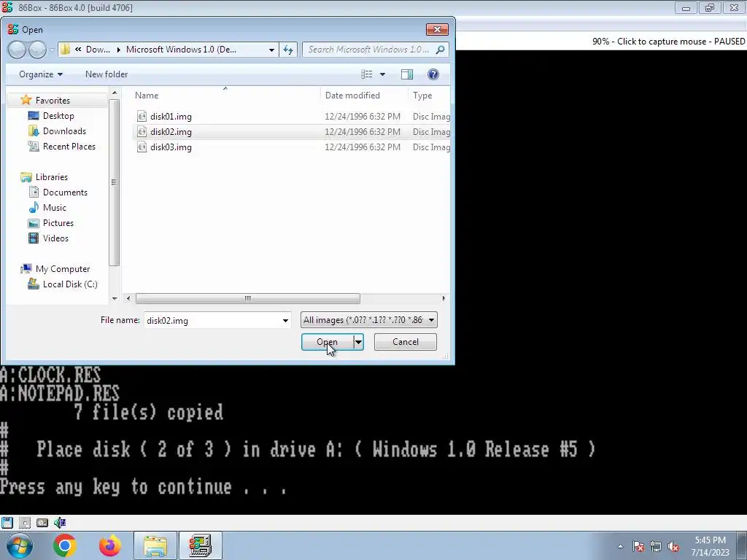Click the refresh button beside the address bar
Screen dimensions: 747x560
point(288,50)
